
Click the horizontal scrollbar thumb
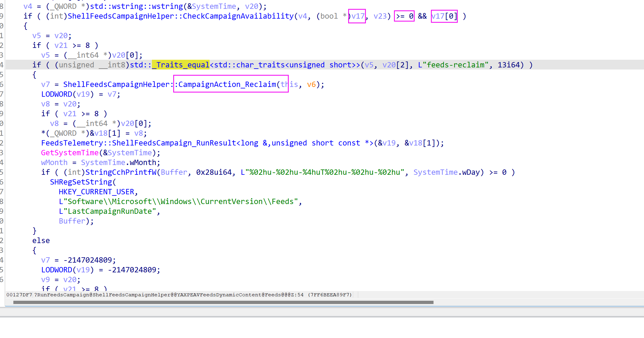223,302
